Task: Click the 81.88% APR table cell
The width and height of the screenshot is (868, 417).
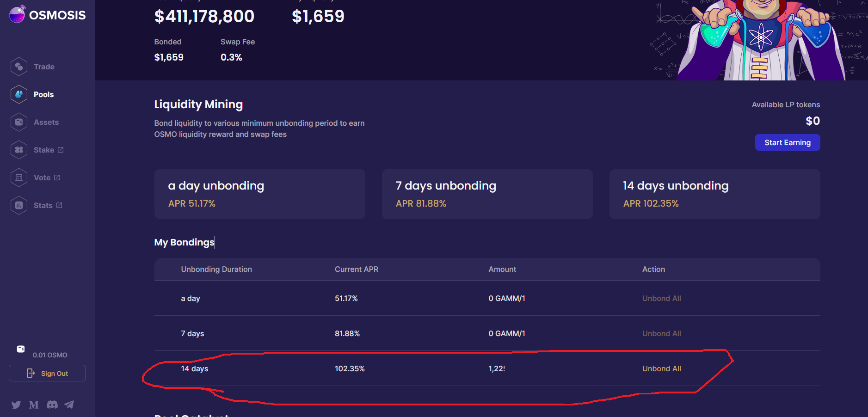Action: (347, 333)
